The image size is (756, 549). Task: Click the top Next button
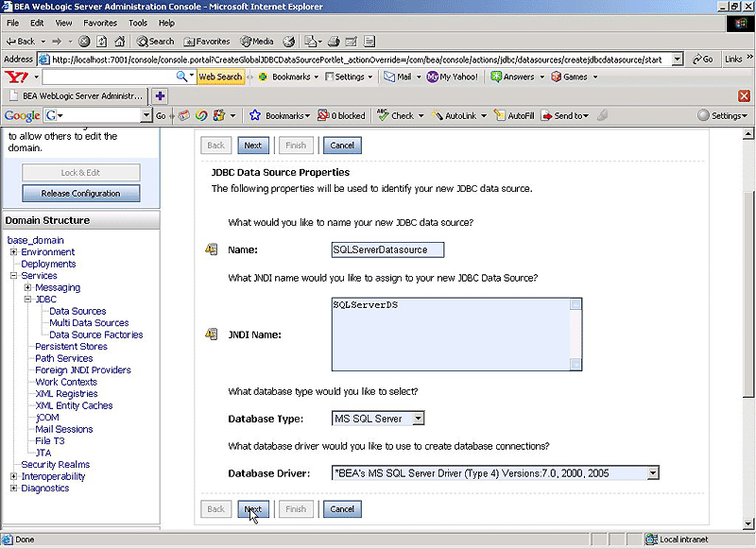(253, 146)
